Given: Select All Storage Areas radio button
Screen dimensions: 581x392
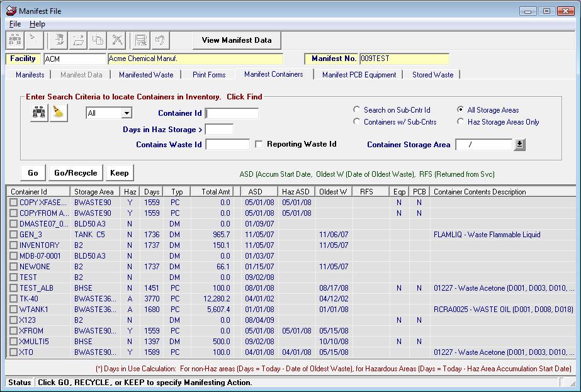Looking at the screenshot, I should (460, 109).
